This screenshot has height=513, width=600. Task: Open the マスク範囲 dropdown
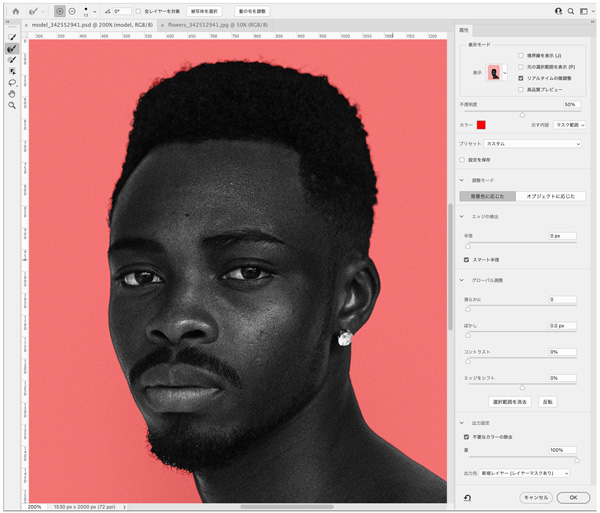click(x=569, y=125)
